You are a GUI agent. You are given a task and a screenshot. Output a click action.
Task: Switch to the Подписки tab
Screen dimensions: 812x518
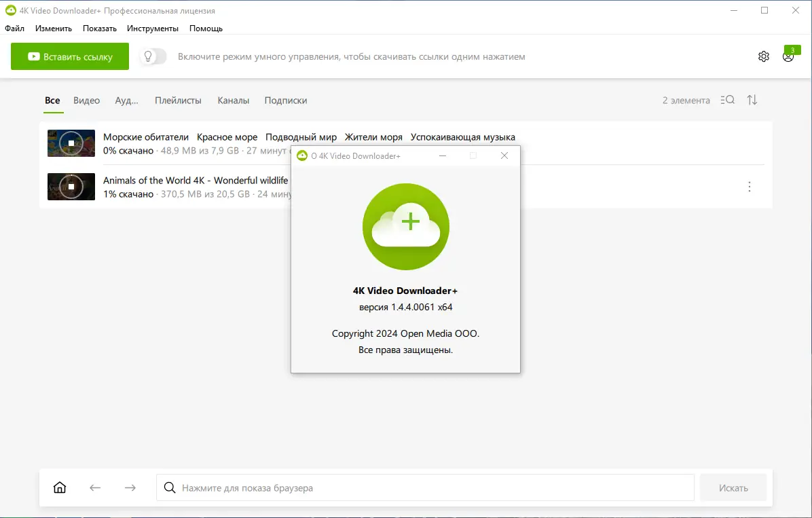[286, 100]
